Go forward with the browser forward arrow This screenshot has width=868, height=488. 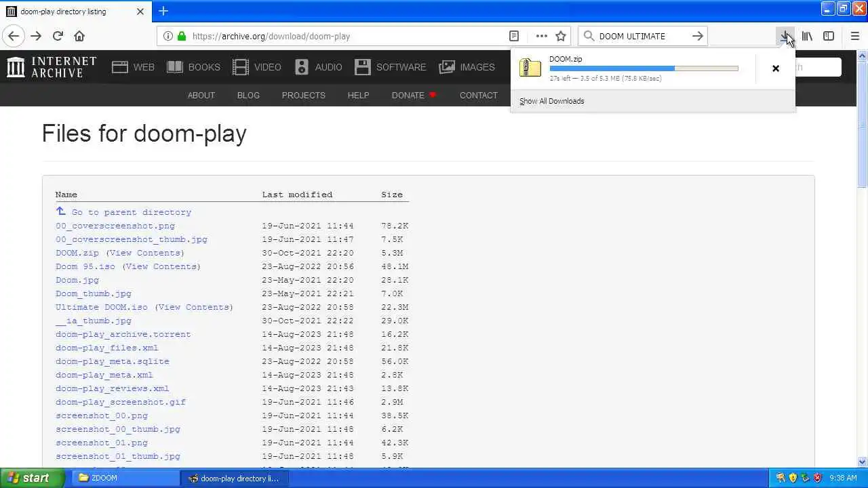(36, 36)
